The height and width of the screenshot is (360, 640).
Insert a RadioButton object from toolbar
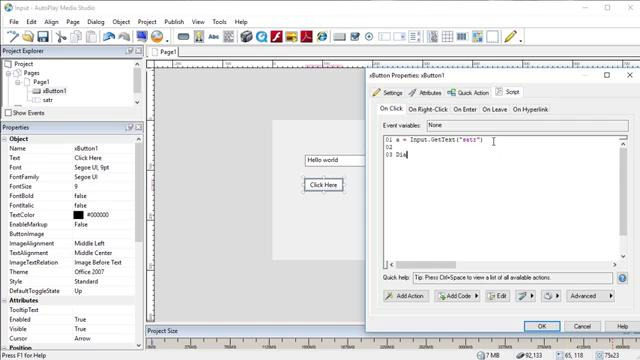[369, 37]
